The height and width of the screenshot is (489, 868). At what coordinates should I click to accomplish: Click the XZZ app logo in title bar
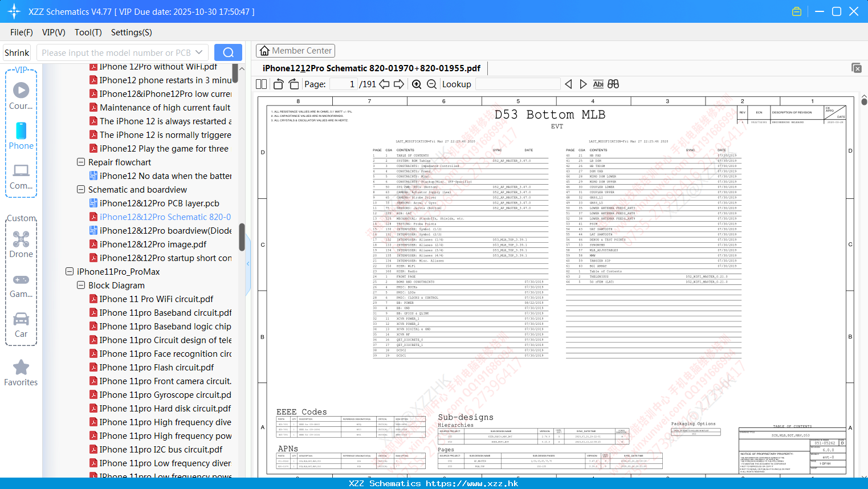14,11
